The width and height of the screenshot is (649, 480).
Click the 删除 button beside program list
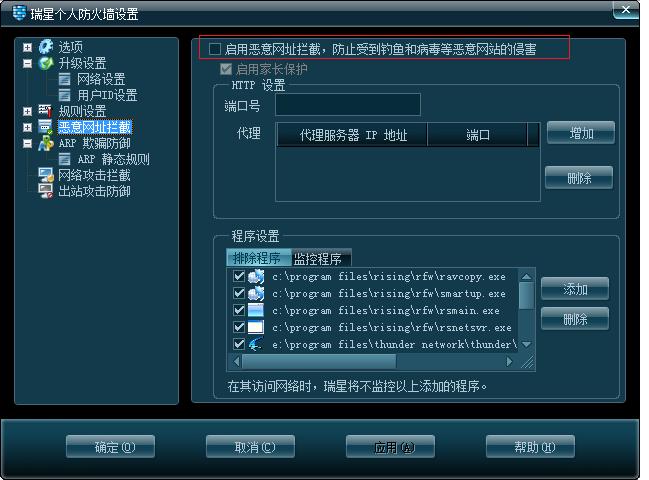(575, 319)
